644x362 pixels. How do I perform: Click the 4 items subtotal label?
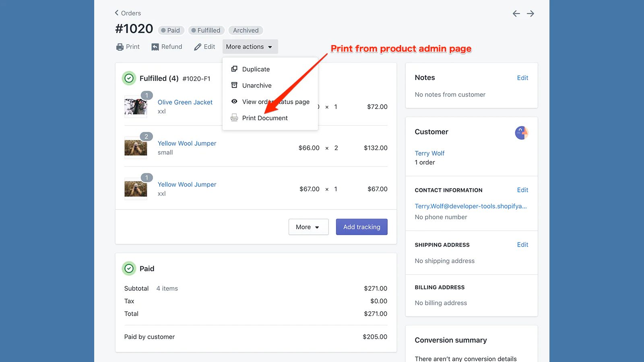point(167,288)
